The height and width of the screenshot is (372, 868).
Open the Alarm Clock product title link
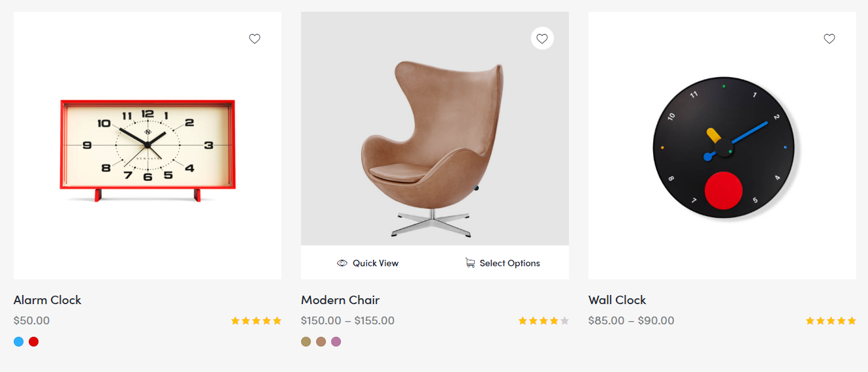[47, 300]
